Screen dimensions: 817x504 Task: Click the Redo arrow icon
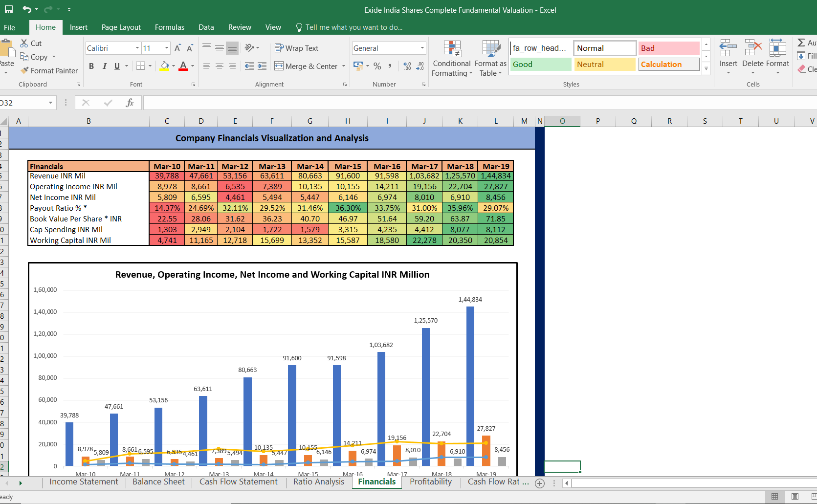(48, 9)
